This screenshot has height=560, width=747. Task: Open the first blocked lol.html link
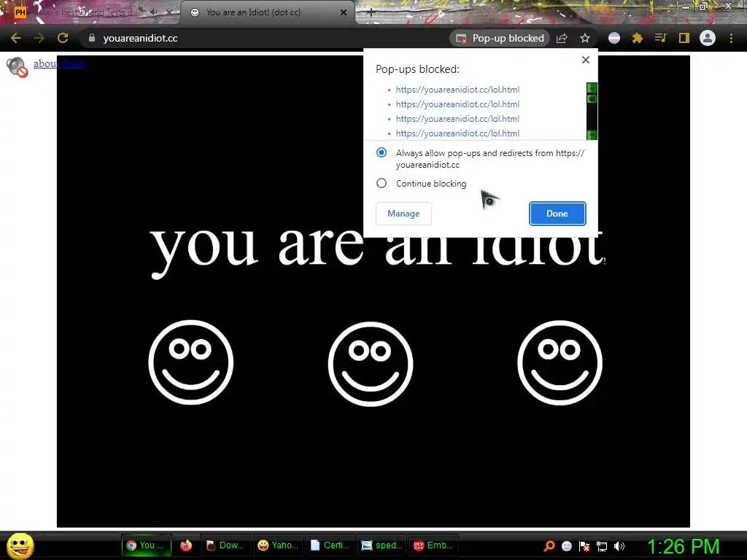457,90
